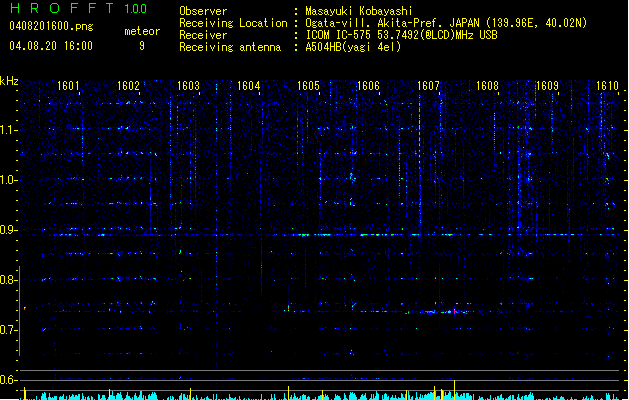
Task: Click the 0.9 kHz frequency axis label
Action: [8, 230]
